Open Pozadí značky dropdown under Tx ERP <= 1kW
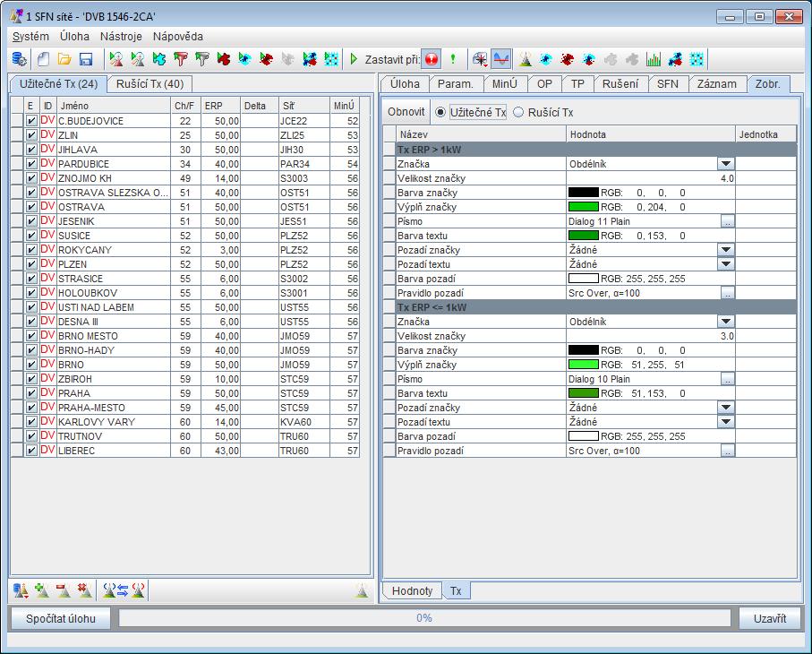 (x=726, y=408)
